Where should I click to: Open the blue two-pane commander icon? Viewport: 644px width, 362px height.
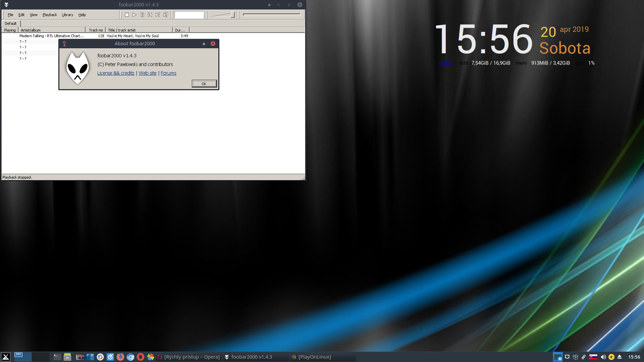90,357
